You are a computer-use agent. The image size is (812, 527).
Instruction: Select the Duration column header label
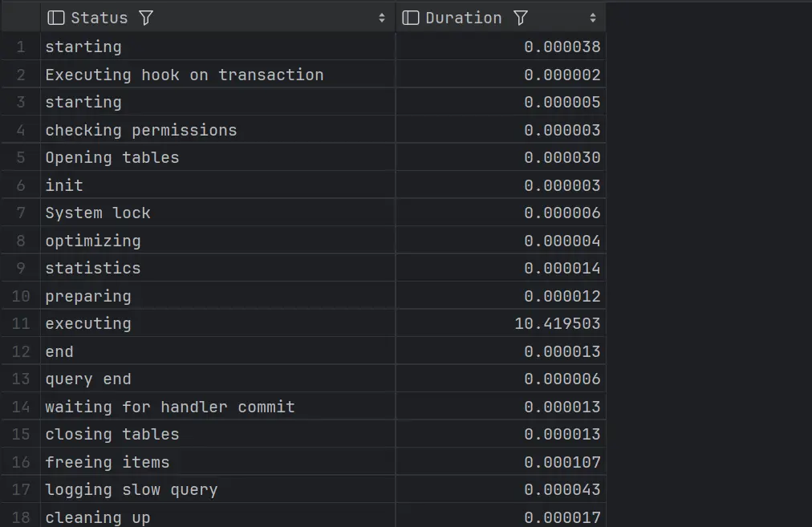(463, 18)
